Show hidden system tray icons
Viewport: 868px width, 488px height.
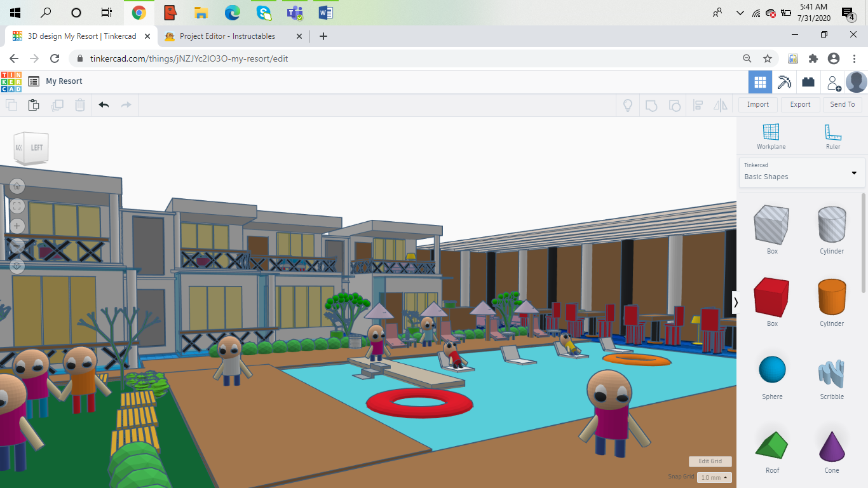click(x=740, y=13)
